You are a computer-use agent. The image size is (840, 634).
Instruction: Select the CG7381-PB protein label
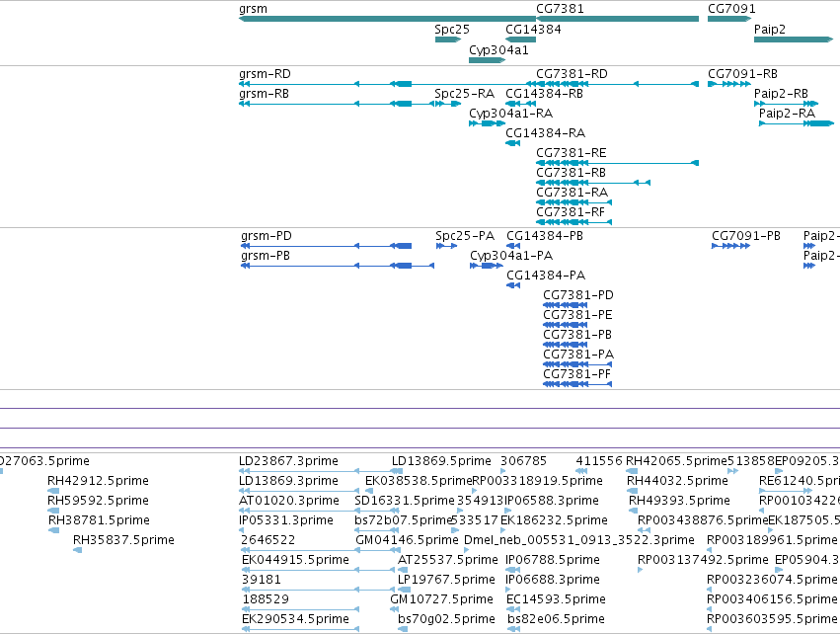click(x=577, y=336)
